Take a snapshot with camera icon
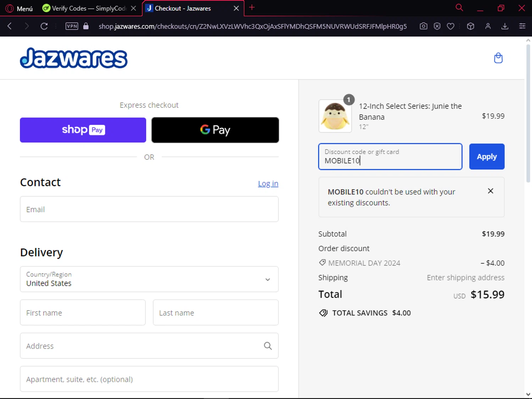This screenshot has height=399, width=532. pos(423,26)
